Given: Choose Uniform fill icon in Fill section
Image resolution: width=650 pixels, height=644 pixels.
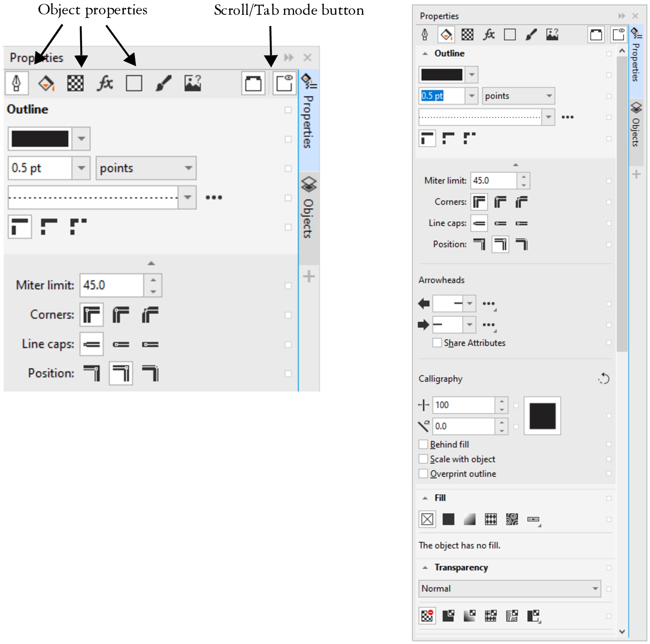Looking at the screenshot, I should pos(448,519).
